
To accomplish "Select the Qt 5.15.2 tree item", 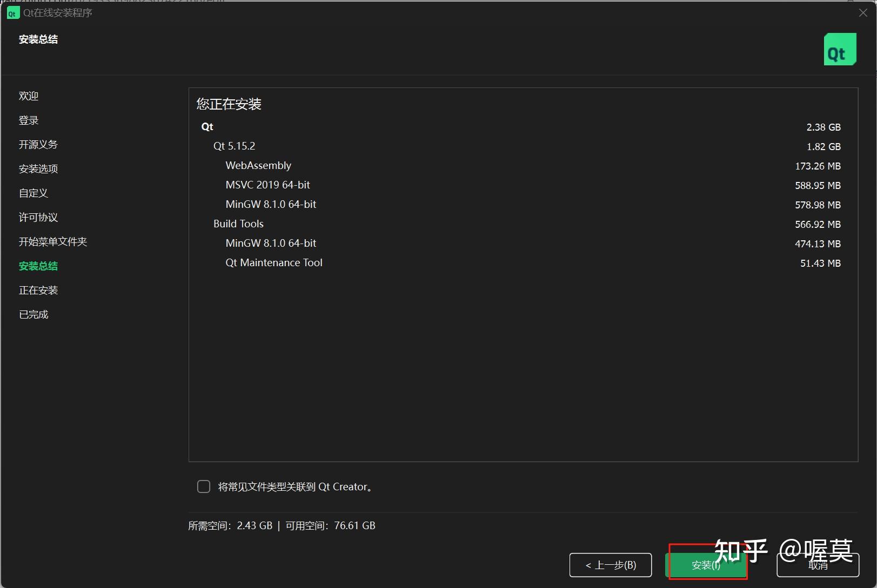I will pyautogui.click(x=234, y=146).
